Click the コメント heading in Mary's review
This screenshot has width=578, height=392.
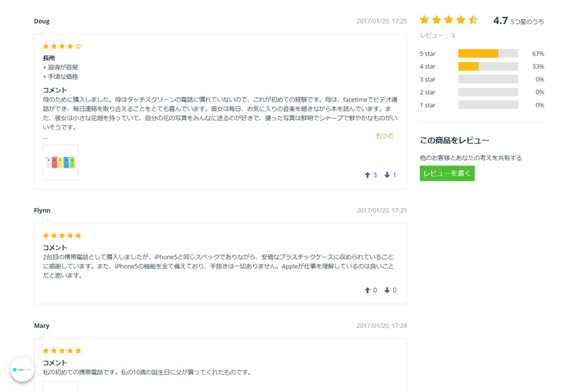point(54,363)
